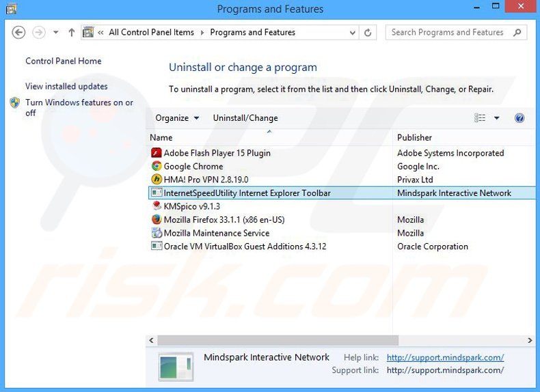540x392 pixels.
Task: Click Programs and Features breadcrumb
Action: tap(252, 32)
